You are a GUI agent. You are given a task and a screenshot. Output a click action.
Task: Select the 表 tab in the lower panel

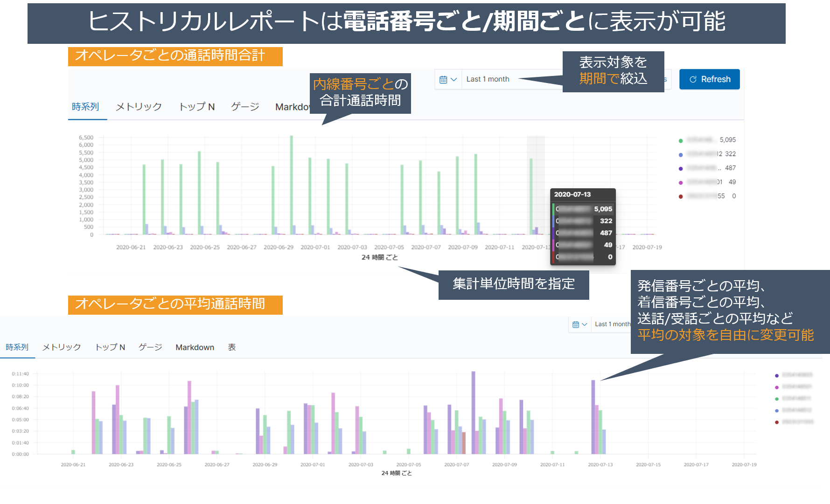click(231, 347)
